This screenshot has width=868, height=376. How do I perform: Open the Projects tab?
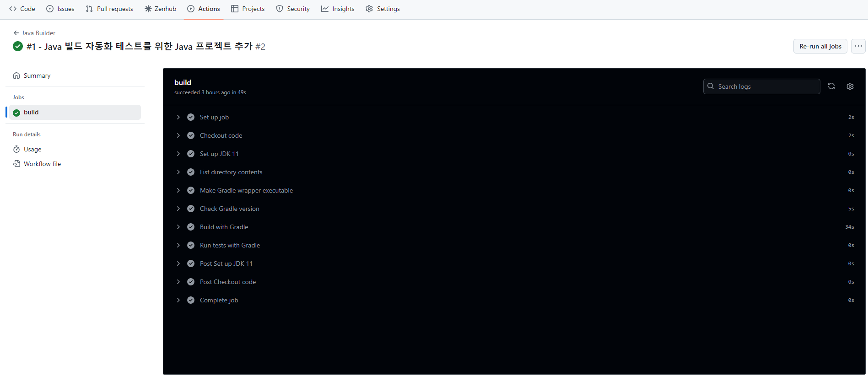click(248, 9)
